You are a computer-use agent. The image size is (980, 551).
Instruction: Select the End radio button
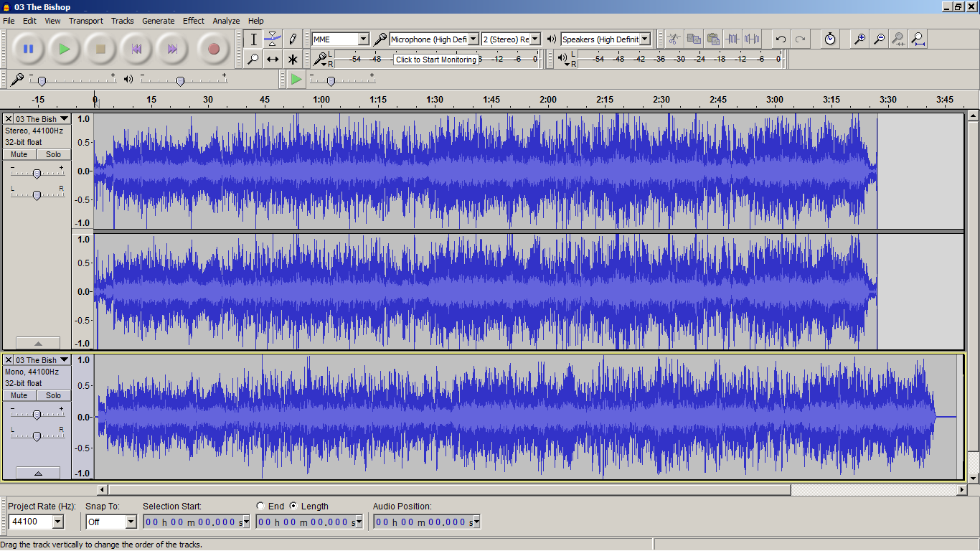click(x=260, y=506)
